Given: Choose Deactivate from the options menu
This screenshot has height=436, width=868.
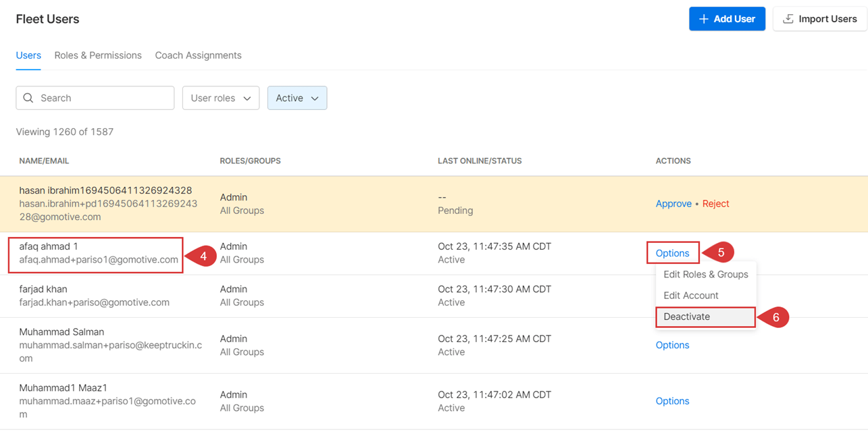Looking at the screenshot, I should (x=686, y=316).
